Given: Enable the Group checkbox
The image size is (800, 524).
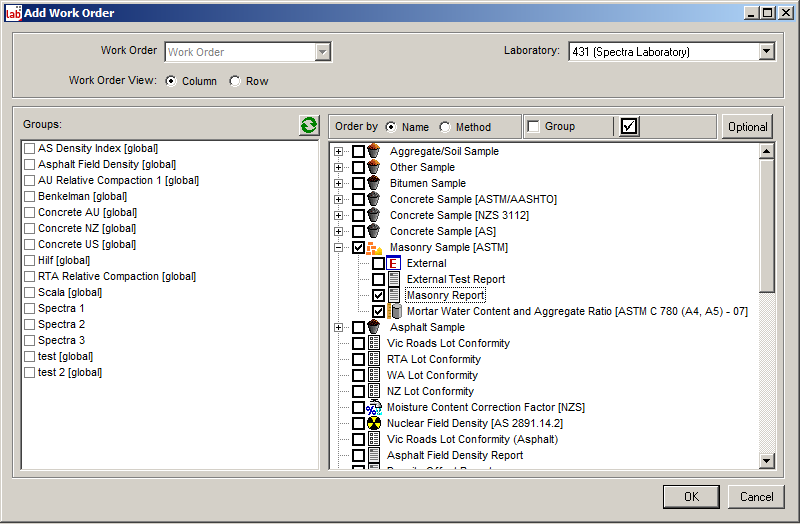Looking at the screenshot, I should tap(534, 127).
